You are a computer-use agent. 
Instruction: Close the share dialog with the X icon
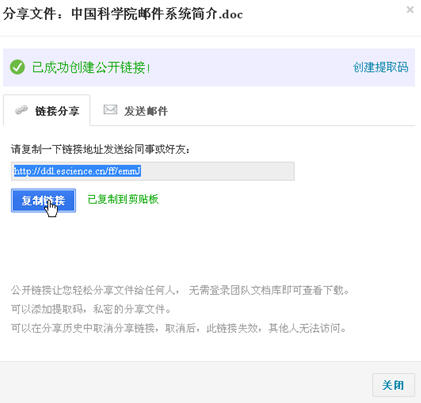(410, 10)
